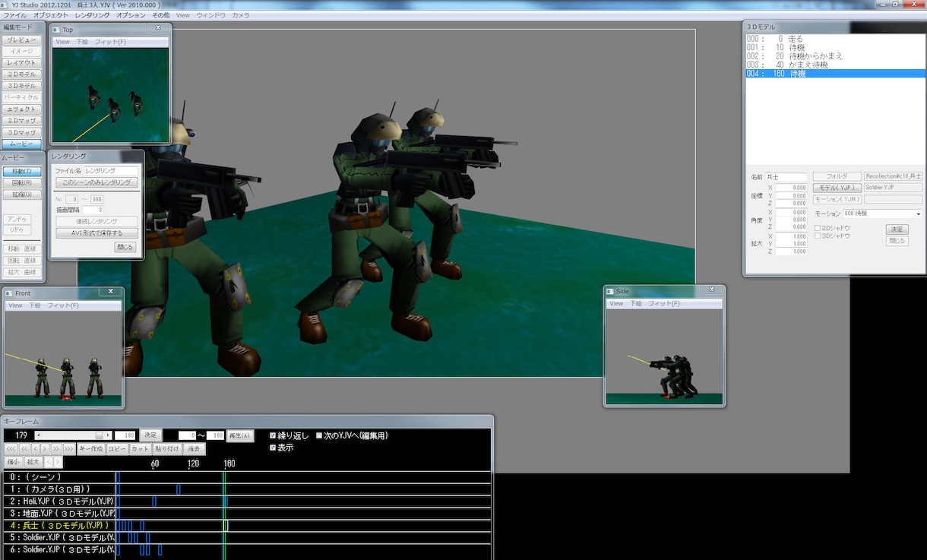927x560 pixels.
Task: Click the 120 mark on the timeline ruler
Action: click(x=193, y=464)
